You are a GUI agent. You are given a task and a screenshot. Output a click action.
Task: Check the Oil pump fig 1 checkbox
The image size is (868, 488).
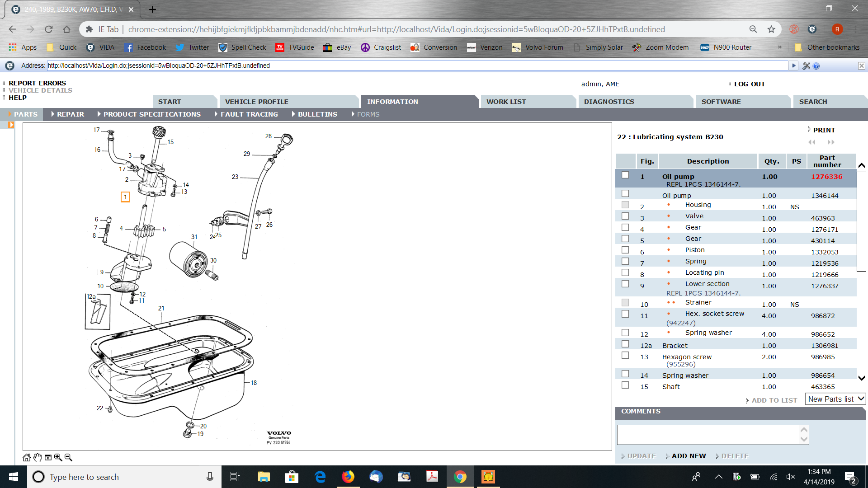point(625,175)
